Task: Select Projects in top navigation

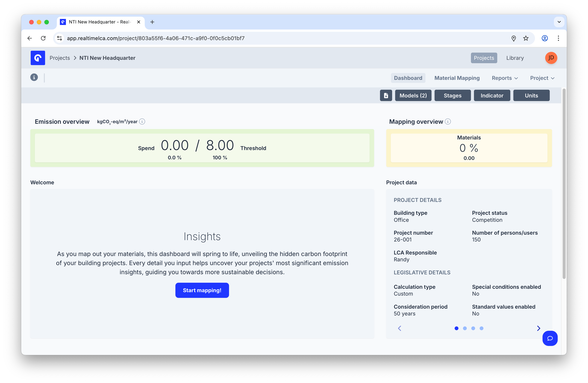Action: click(484, 58)
